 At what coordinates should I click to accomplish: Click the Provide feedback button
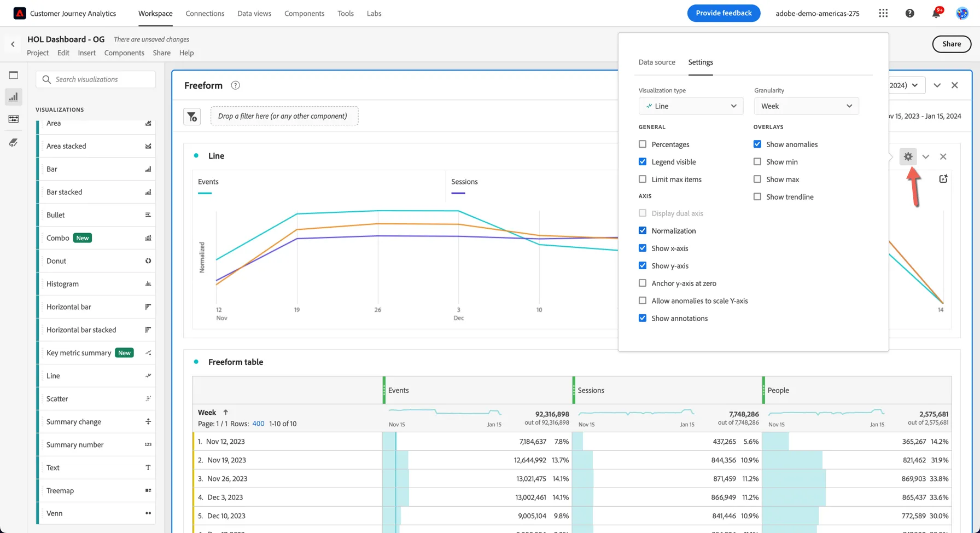coord(724,13)
